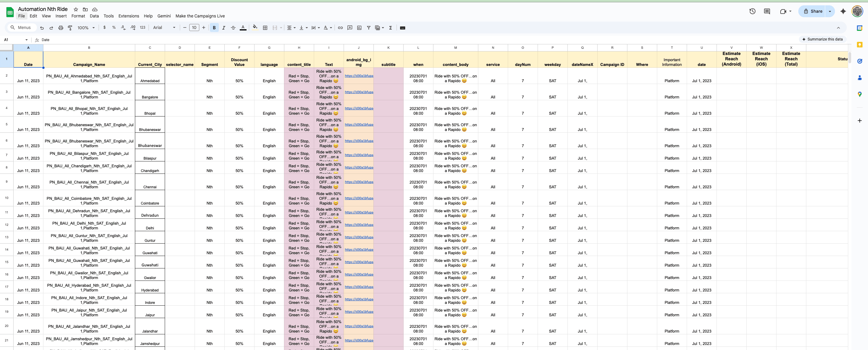Open the Google Sheets home icon
Image resolution: width=868 pixels, height=350 pixels.
click(10, 12)
